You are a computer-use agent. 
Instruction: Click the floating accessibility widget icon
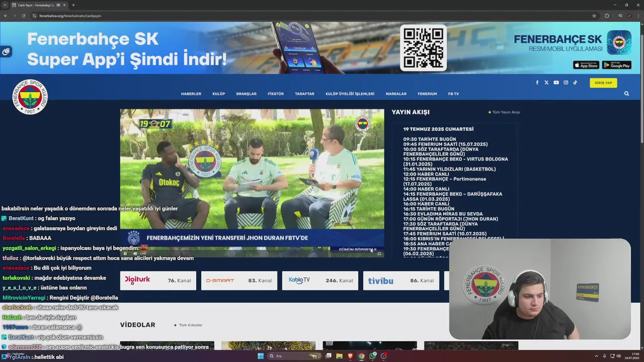tap(6, 51)
